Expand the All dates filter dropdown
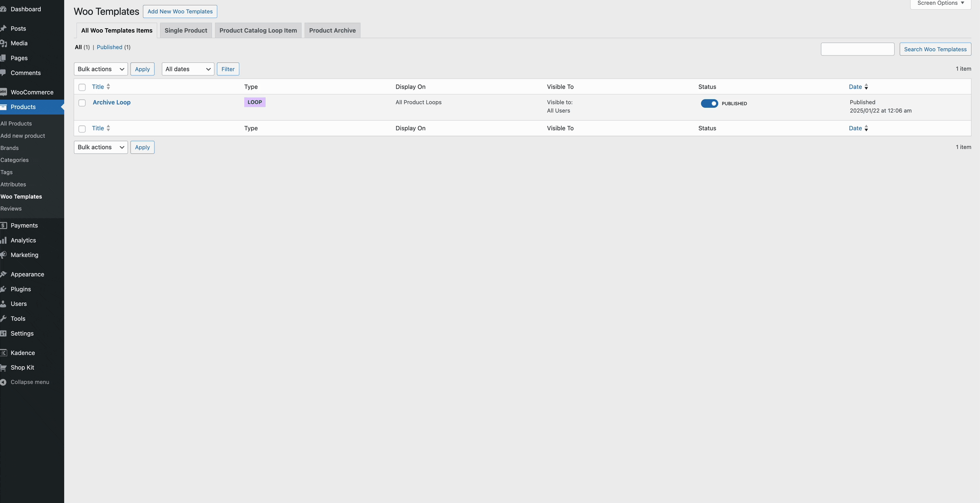Screen dimensions: 980x503 (187, 69)
